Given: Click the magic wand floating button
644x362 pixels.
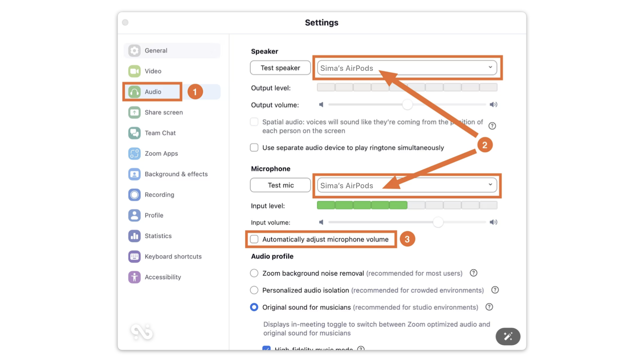Looking at the screenshot, I should (x=508, y=336).
